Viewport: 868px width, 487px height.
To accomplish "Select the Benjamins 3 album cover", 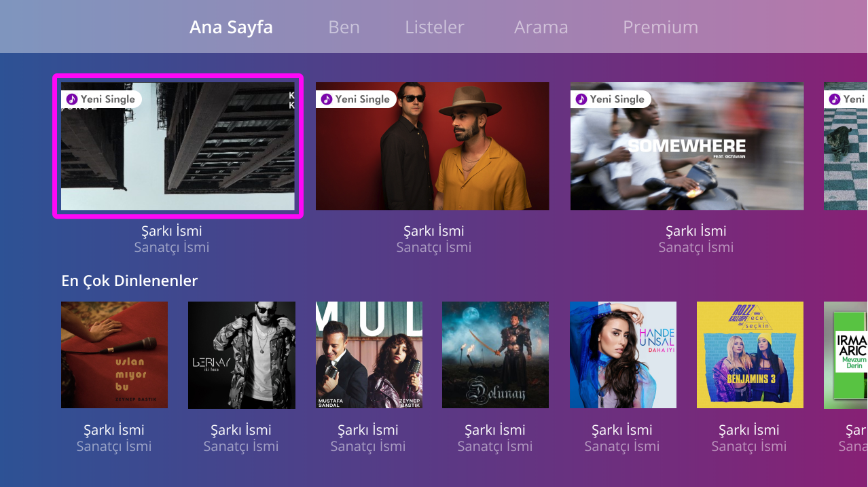I will point(751,355).
